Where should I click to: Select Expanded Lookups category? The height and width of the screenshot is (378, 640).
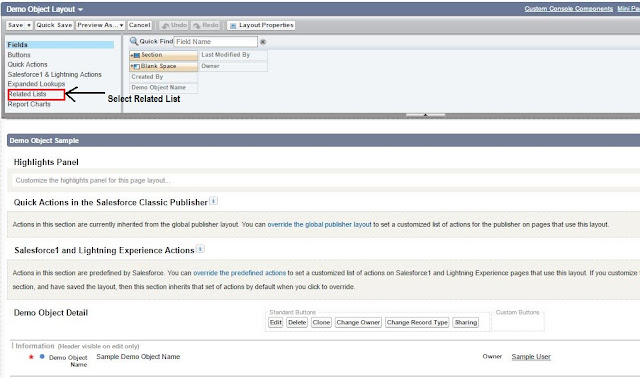[x=36, y=84]
